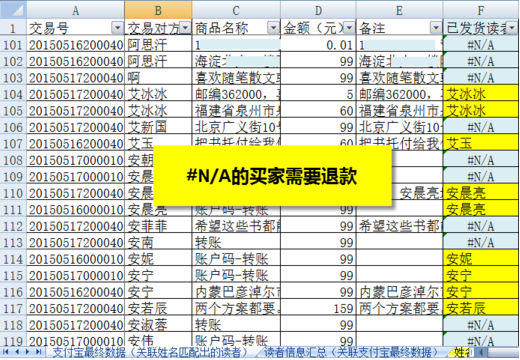Click the yellow #N/A的买家需要退款 callout box

tap(272, 176)
